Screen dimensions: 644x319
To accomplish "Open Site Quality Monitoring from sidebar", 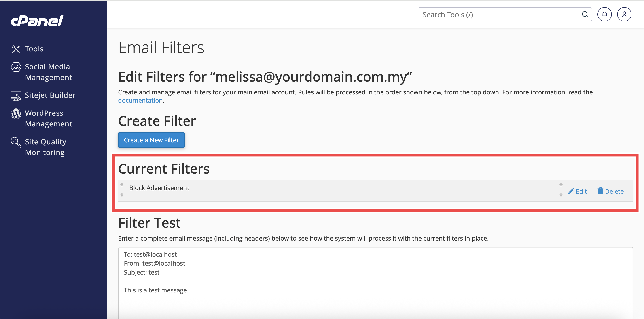I will point(45,147).
